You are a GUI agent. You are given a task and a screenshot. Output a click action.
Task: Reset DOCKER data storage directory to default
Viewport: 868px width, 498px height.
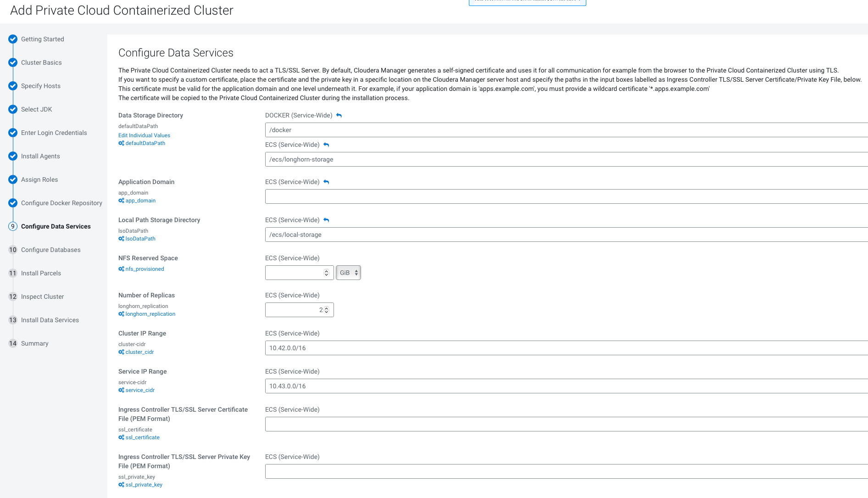(339, 116)
